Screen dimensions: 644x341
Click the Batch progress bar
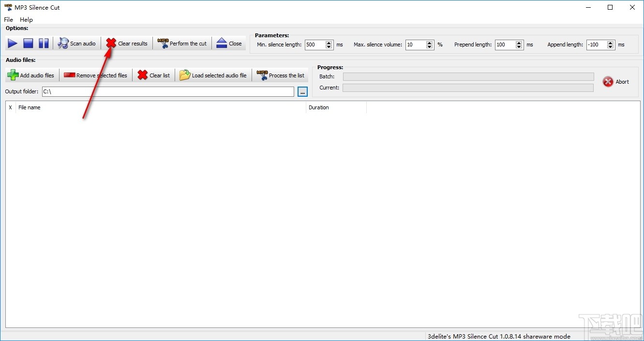[468, 76]
